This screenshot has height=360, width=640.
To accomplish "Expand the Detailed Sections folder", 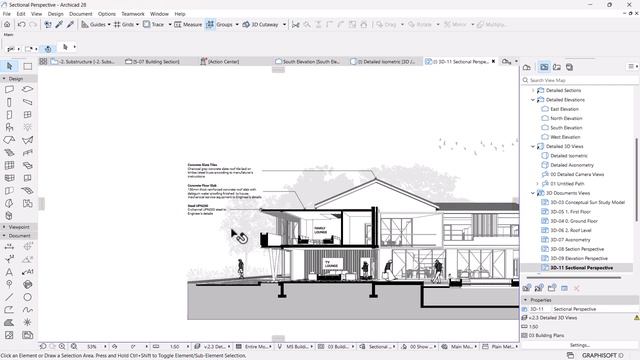I will 533,90.
